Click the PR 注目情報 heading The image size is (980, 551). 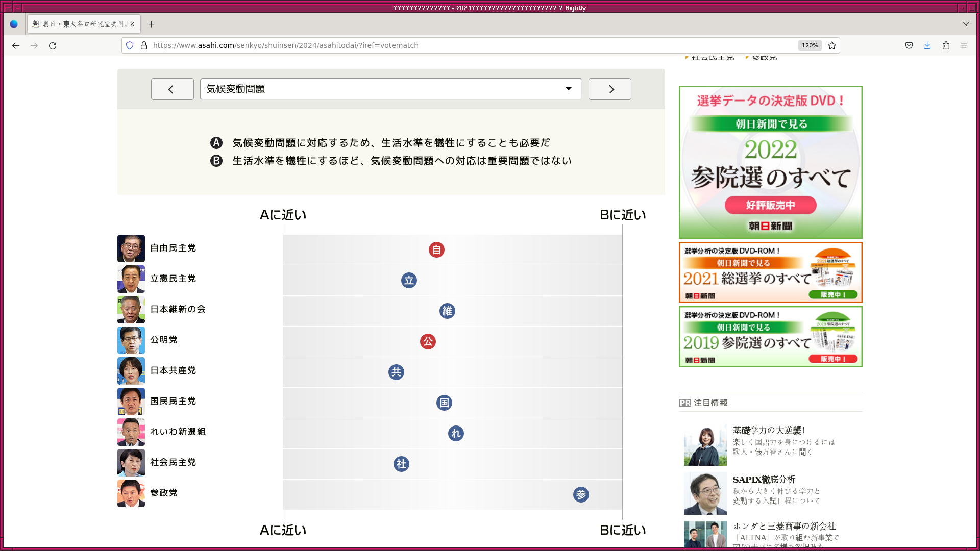[703, 403]
